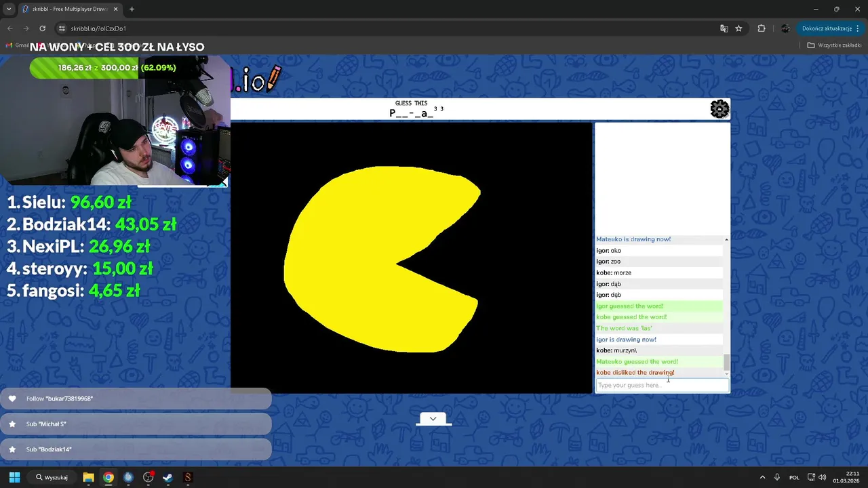View site information icon in address bar
Screen dimensions: 868x488
62,28
